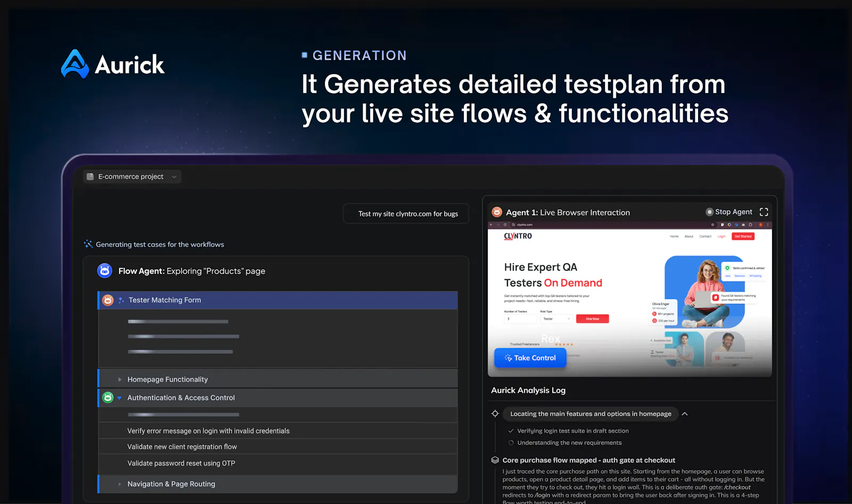Click the Agent 1 orange robot avatar
The image size is (852, 504).
tap(497, 212)
